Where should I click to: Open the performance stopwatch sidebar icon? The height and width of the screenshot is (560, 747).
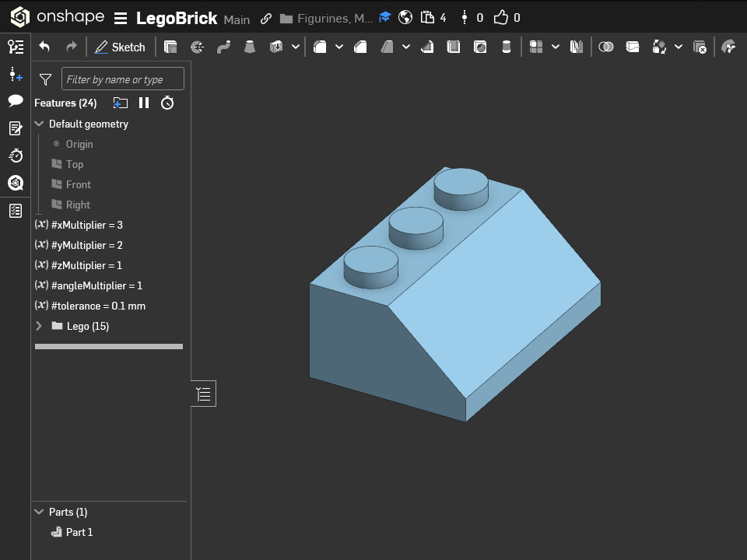tap(16, 156)
